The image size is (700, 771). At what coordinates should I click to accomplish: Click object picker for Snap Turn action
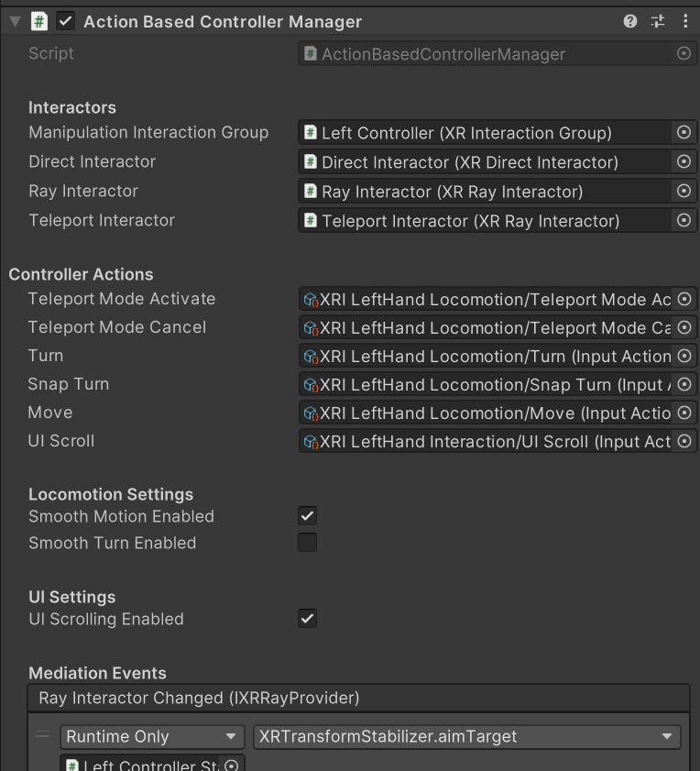(684, 385)
